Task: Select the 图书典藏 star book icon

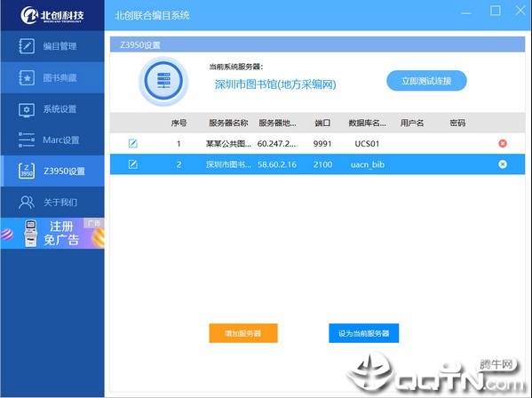Action: coord(27,77)
